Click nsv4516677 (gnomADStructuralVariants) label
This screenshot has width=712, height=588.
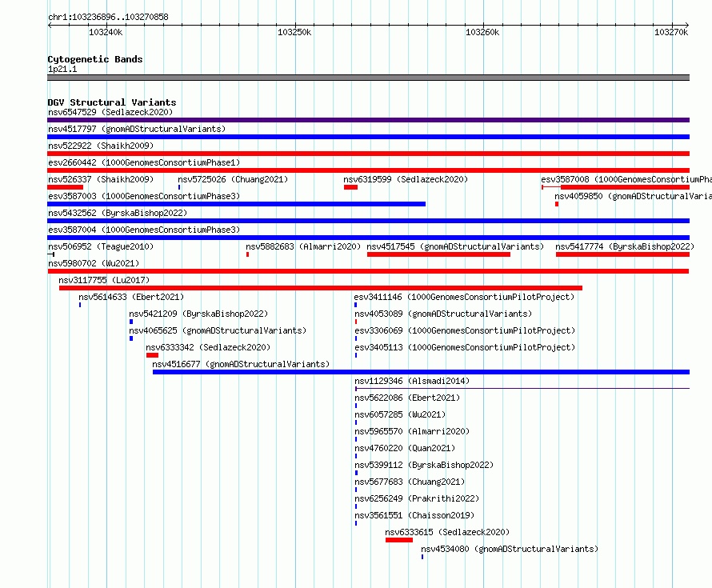point(241,364)
